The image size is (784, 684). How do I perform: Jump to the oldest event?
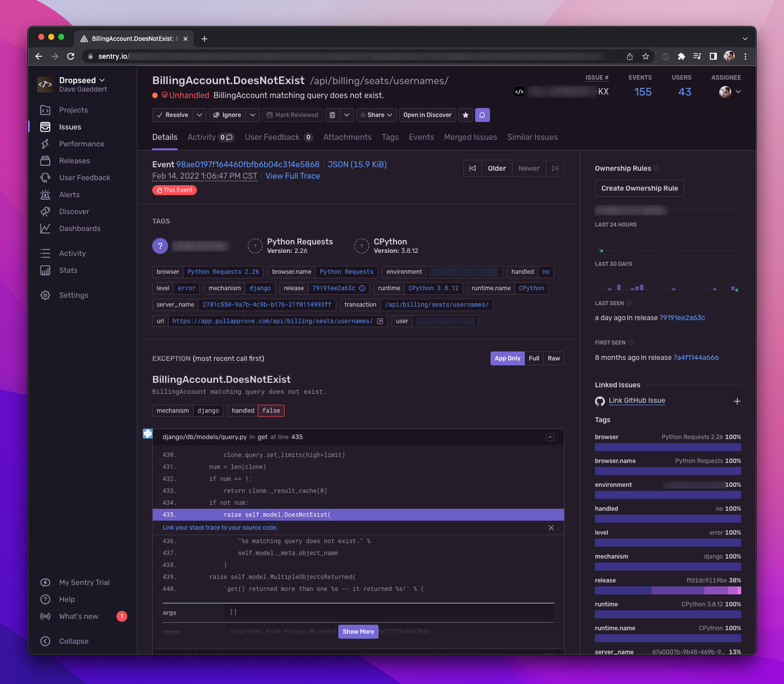click(x=473, y=168)
